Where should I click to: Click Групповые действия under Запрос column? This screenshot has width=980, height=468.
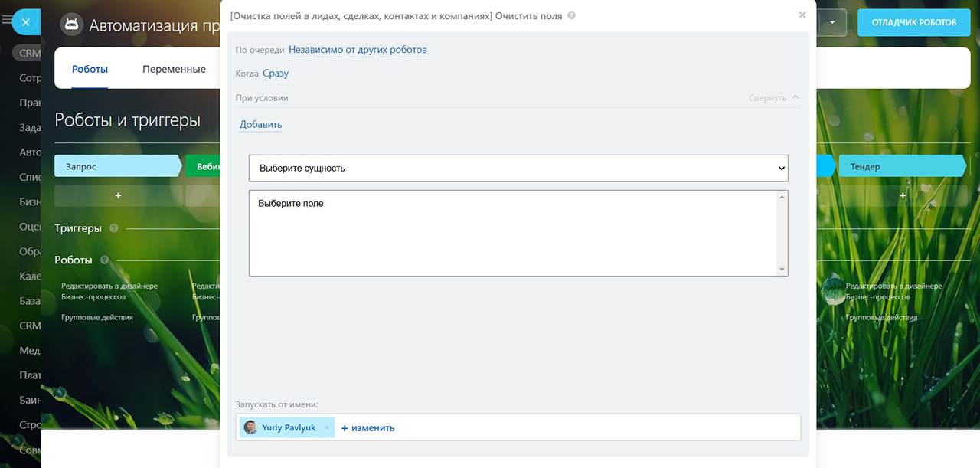pyautogui.click(x=97, y=317)
